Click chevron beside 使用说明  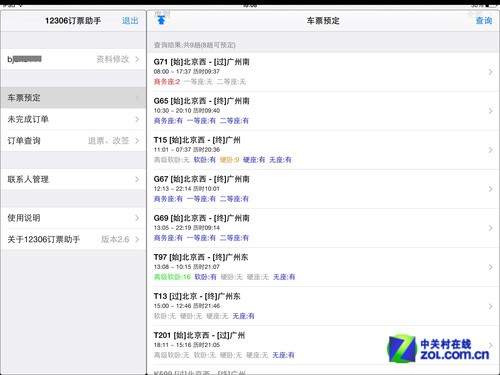coord(137,218)
